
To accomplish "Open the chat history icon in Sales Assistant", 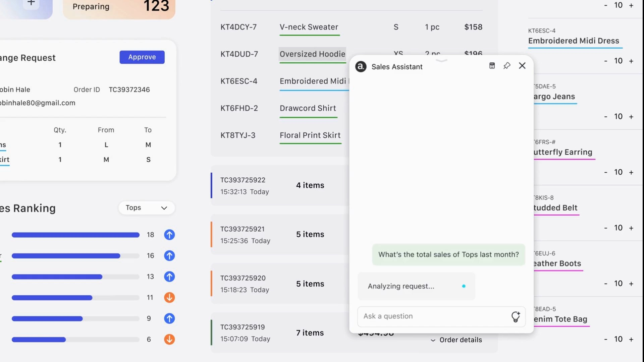I will [x=492, y=66].
